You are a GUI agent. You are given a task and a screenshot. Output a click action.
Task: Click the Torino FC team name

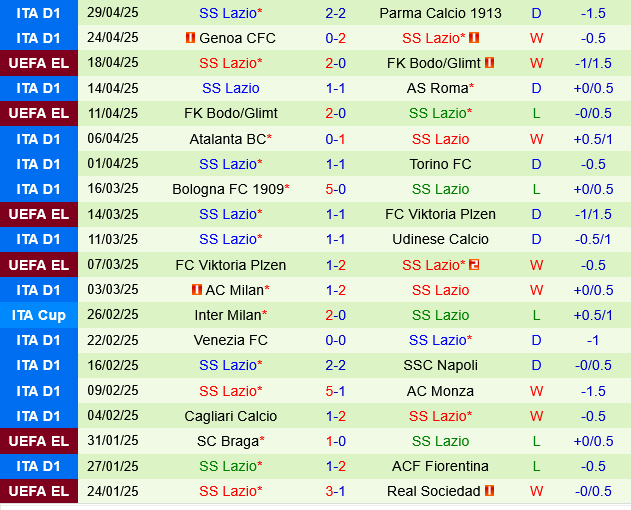pos(440,164)
